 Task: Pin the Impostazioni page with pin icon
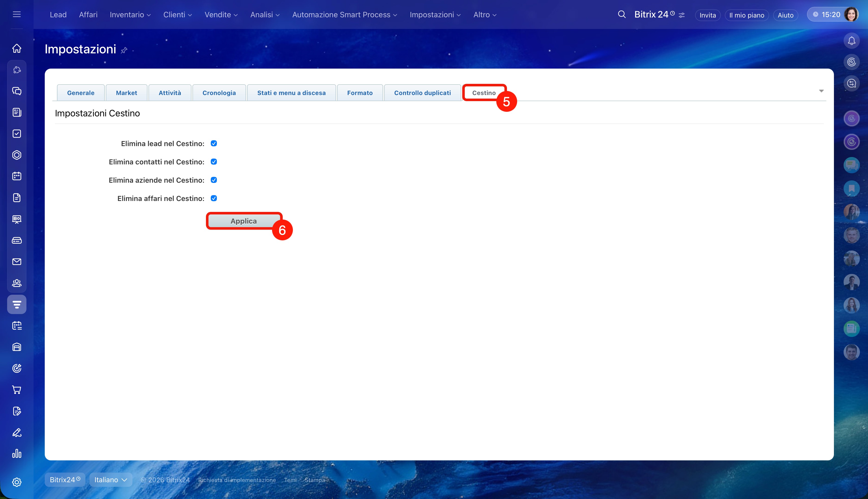(124, 50)
